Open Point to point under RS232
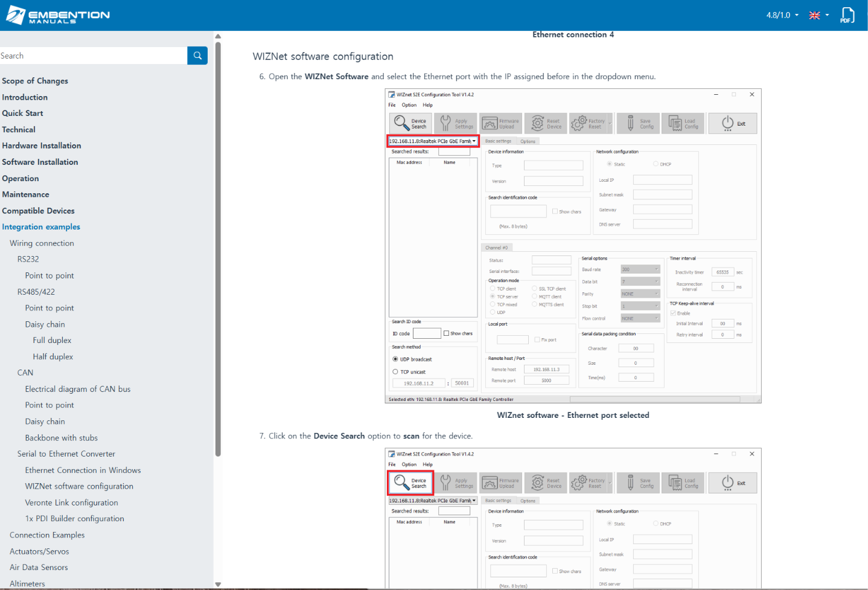The image size is (868, 590). [49, 276]
